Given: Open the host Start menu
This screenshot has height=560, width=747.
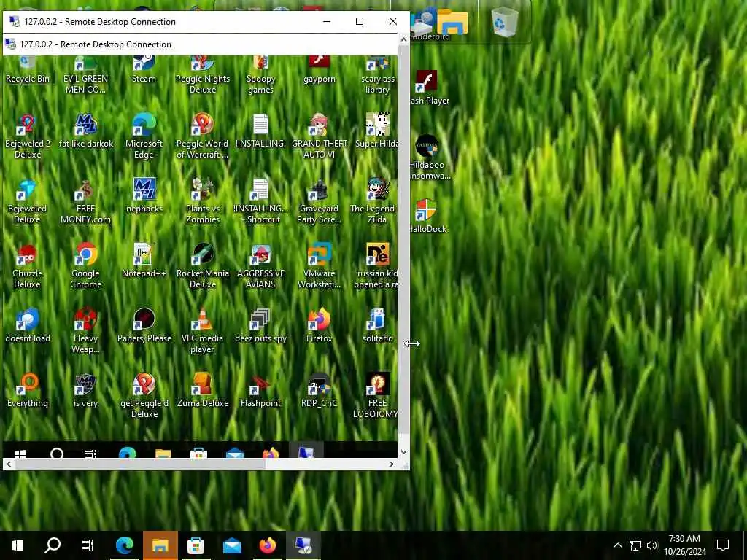Looking at the screenshot, I should tap(18, 545).
